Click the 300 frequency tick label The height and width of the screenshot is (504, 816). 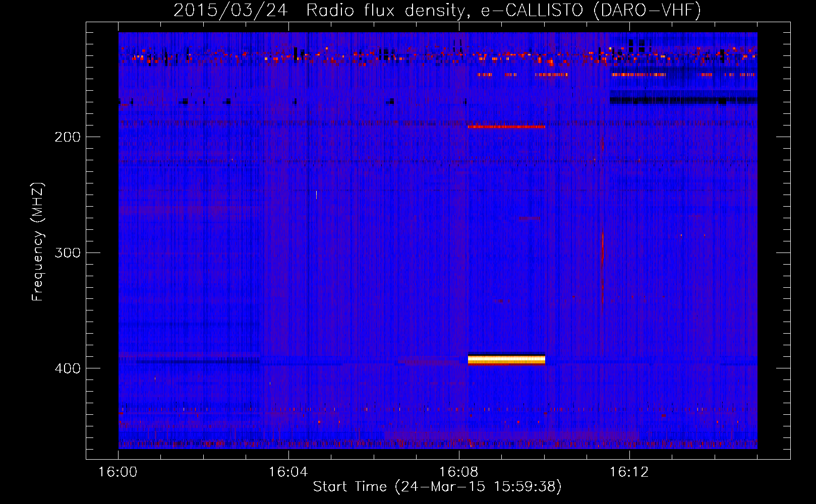(68, 253)
